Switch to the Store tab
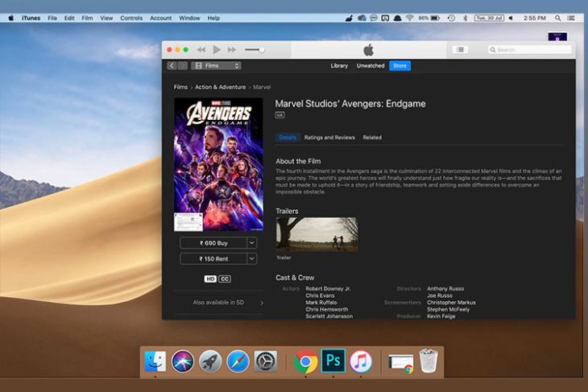This screenshot has width=588, height=392. click(x=400, y=65)
